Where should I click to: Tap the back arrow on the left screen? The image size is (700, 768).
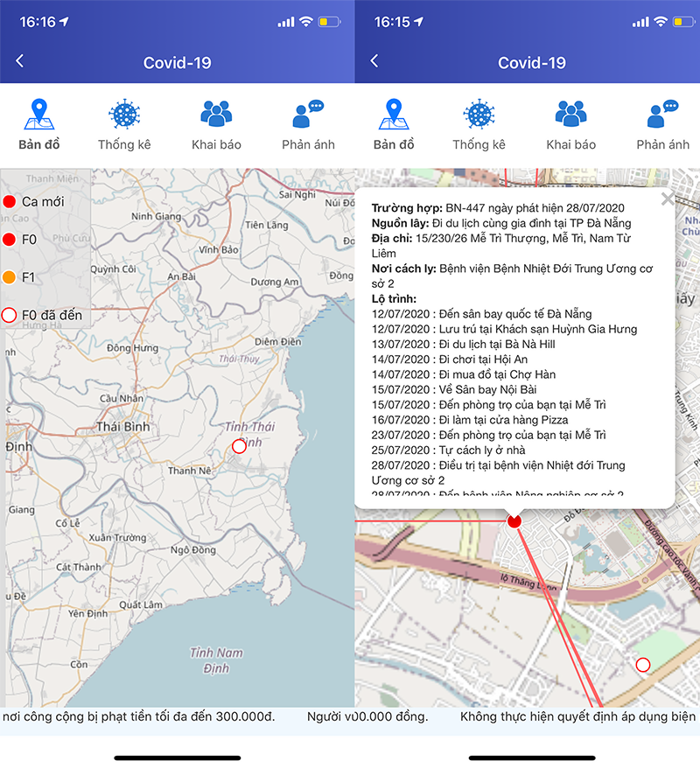pos(20,61)
